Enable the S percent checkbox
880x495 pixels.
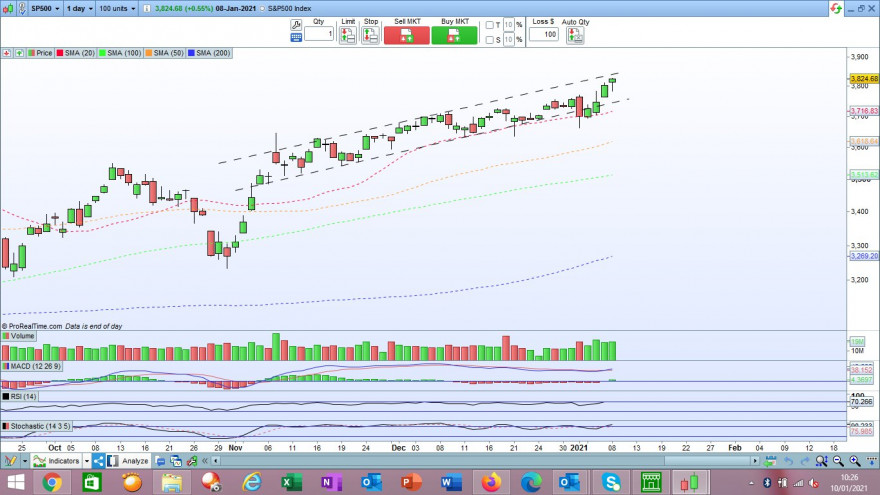489,40
